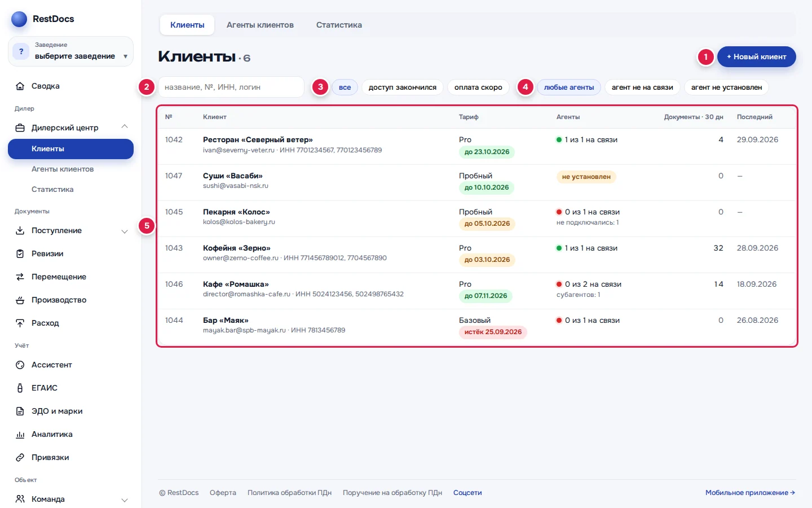812x508 pixels.
Task: Select the 'все' filter chip
Action: pos(345,87)
